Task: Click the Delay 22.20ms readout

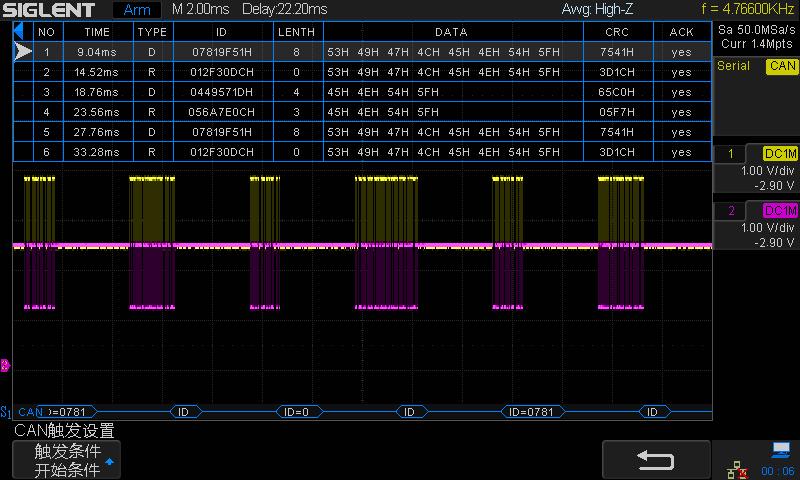Action: [x=284, y=10]
